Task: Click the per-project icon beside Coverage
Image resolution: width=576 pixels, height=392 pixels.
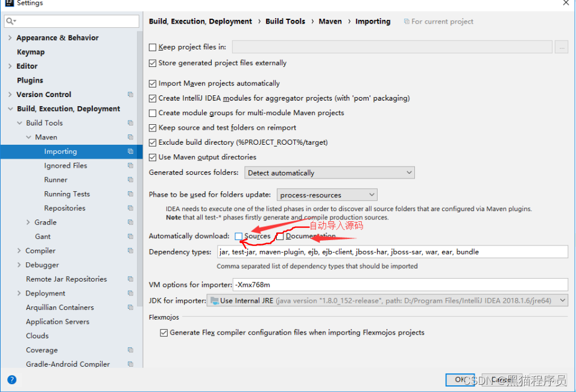Action: 130,350
